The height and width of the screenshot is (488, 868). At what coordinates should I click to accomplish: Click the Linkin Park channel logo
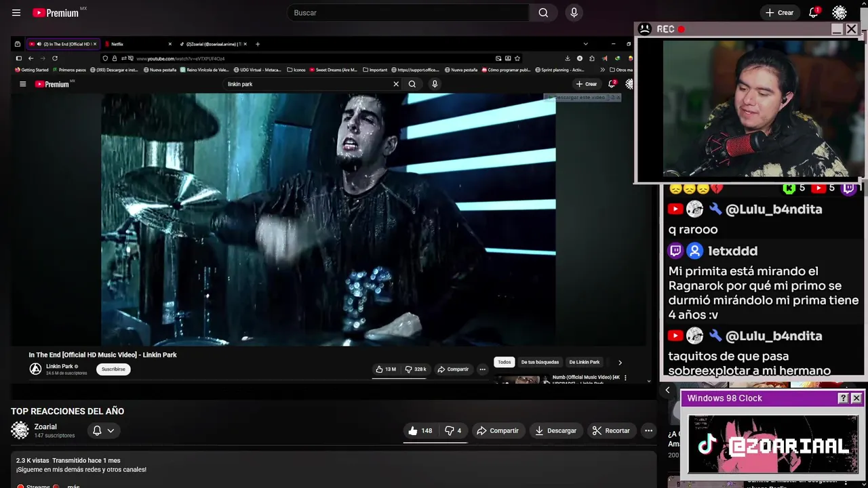tap(35, 369)
